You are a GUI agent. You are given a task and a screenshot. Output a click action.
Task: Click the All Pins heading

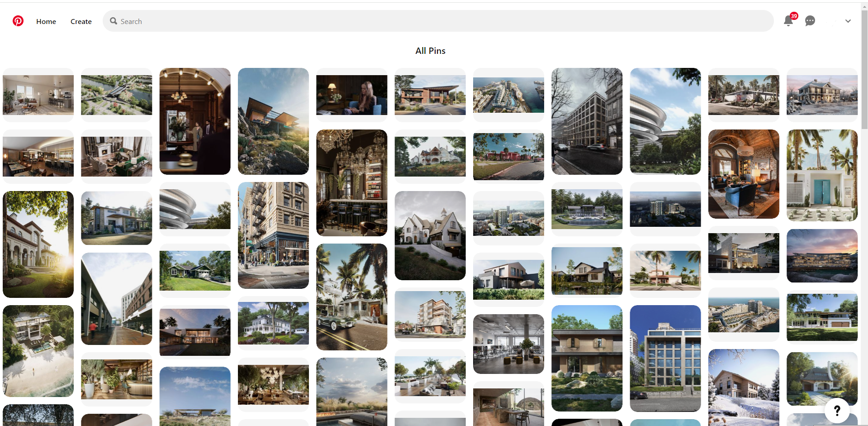[430, 51]
